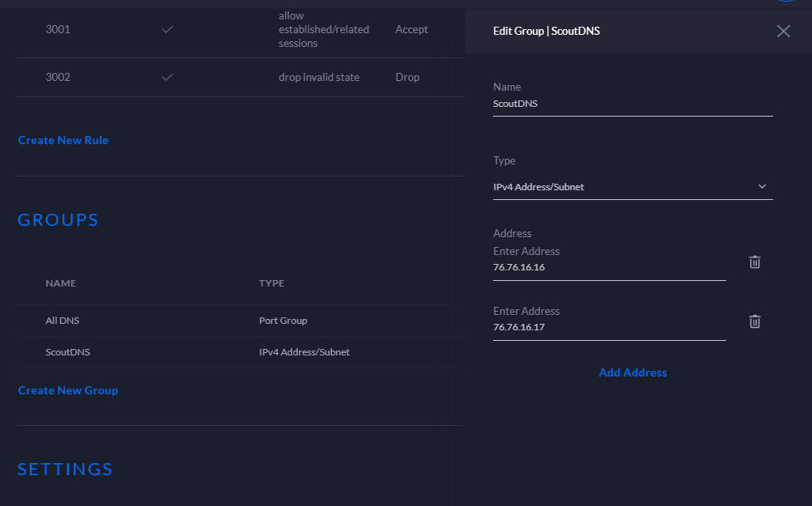Viewport: 812px width, 506px height.
Task: Click the Edit Group | ScoutDNS panel title
Action: point(546,31)
